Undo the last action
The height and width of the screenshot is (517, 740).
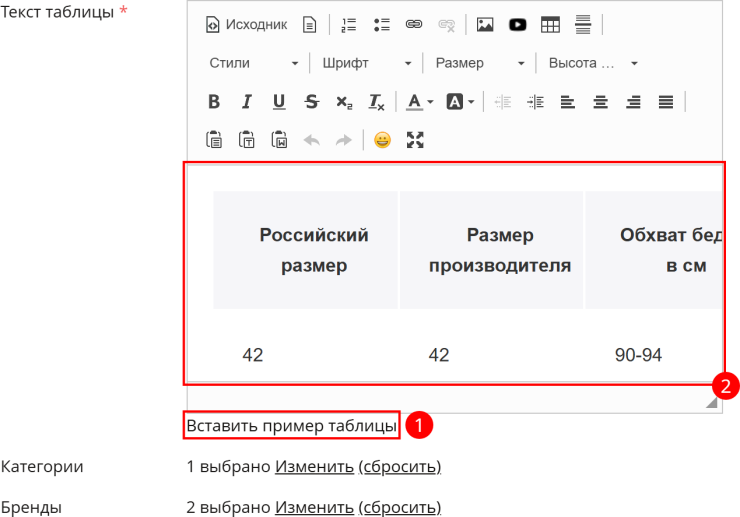(311, 140)
